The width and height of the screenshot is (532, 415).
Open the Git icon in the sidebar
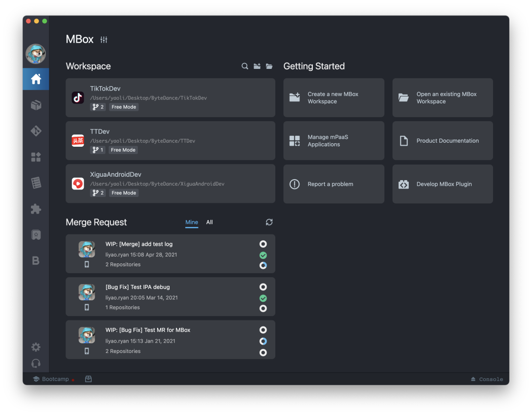click(x=36, y=131)
